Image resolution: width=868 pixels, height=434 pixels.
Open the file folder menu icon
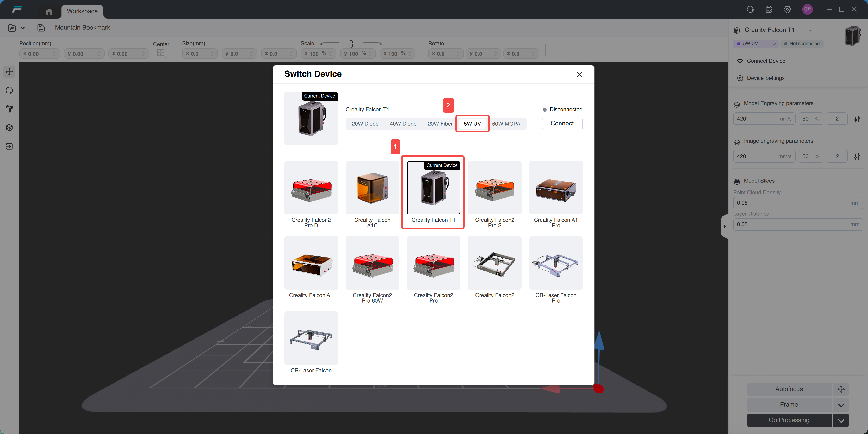pyautogui.click(x=12, y=28)
